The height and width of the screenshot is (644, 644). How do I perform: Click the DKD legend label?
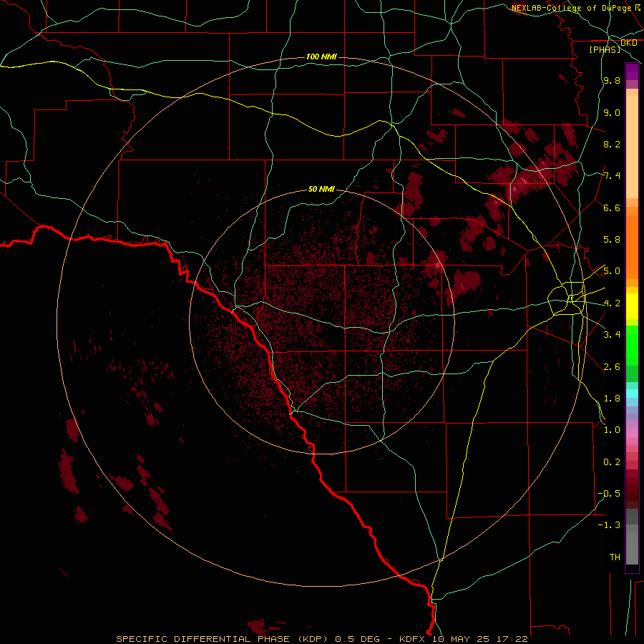coord(628,43)
